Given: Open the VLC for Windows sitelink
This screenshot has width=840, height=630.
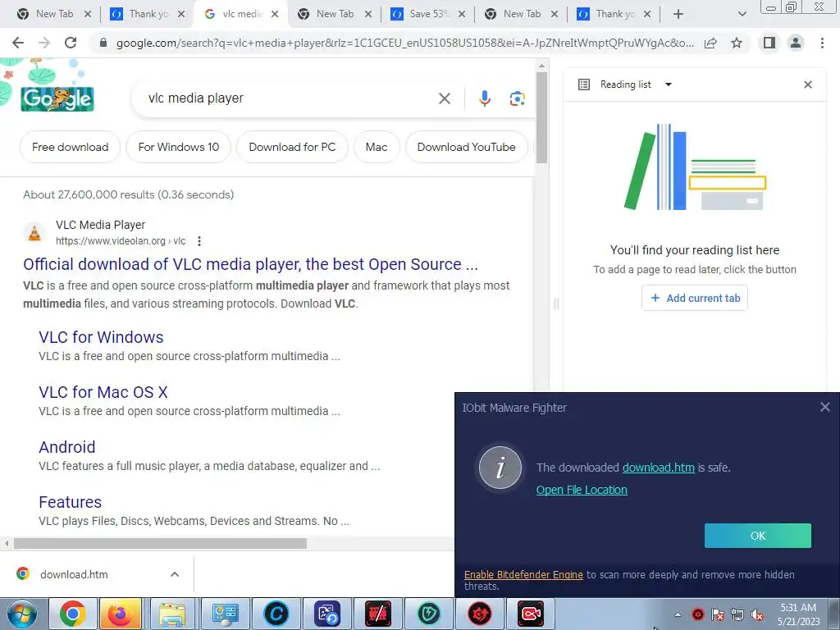Looking at the screenshot, I should (x=101, y=337).
